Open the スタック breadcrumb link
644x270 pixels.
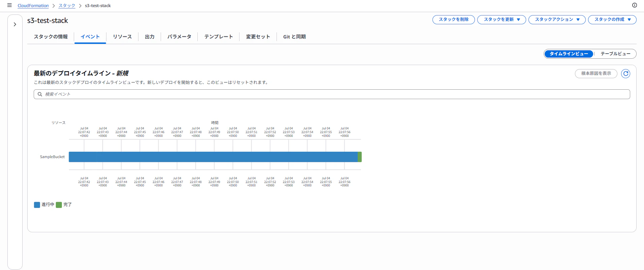click(x=67, y=6)
